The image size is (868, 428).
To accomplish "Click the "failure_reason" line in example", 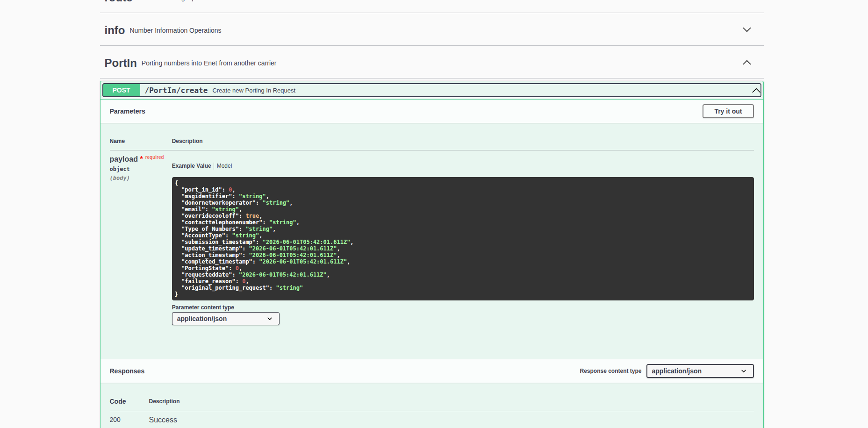I will coord(215,281).
